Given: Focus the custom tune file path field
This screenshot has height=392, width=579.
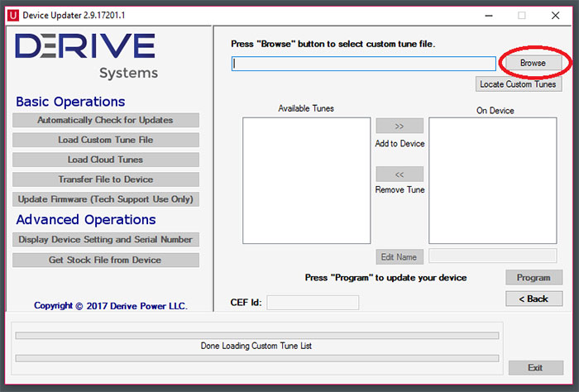Looking at the screenshot, I should click(363, 64).
